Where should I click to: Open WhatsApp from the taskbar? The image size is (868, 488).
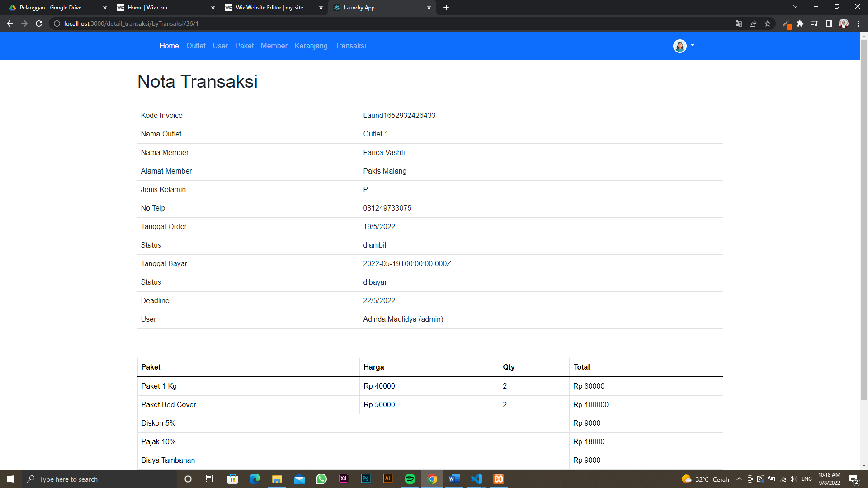click(x=321, y=479)
